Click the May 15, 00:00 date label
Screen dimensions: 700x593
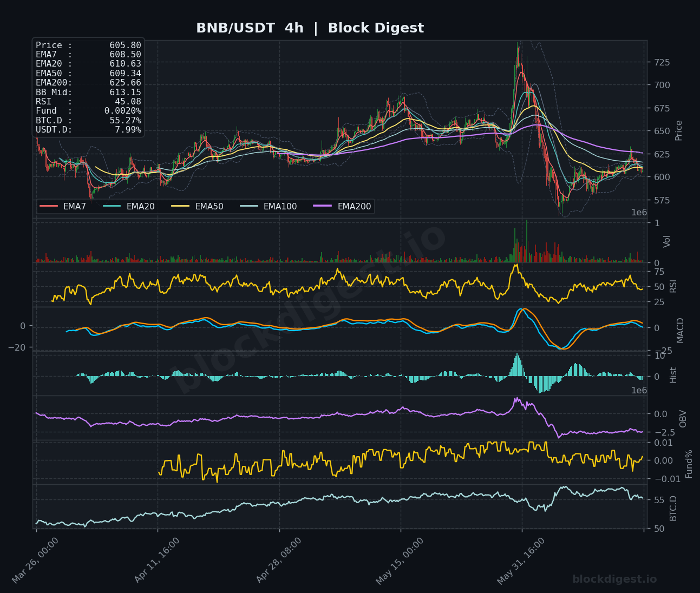[400, 561]
